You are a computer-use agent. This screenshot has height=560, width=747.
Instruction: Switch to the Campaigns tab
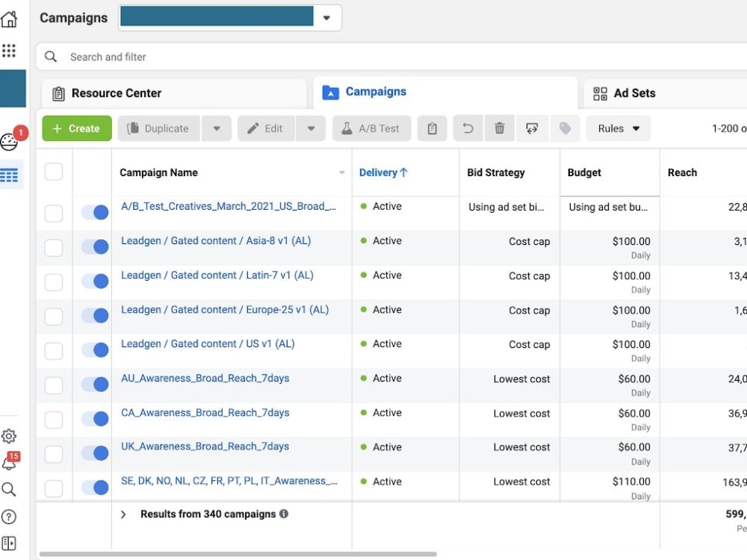pyautogui.click(x=445, y=93)
